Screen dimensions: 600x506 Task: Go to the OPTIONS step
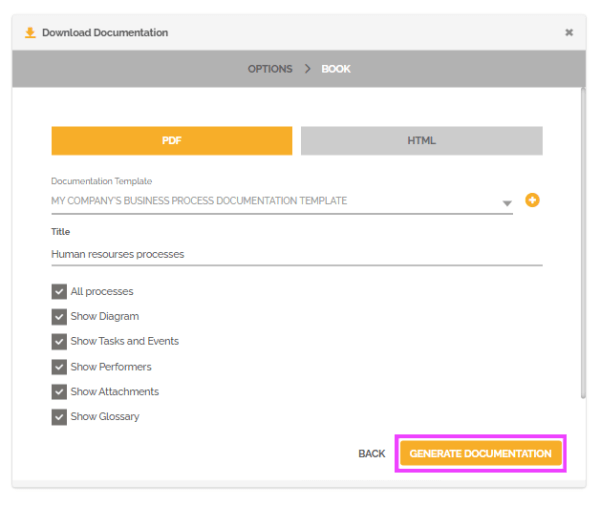pyautogui.click(x=270, y=69)
